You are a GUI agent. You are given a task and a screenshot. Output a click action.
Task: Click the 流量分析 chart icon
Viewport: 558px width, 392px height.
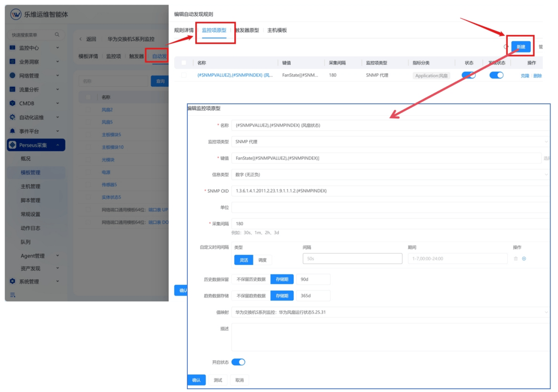click(x=13, y=89)
